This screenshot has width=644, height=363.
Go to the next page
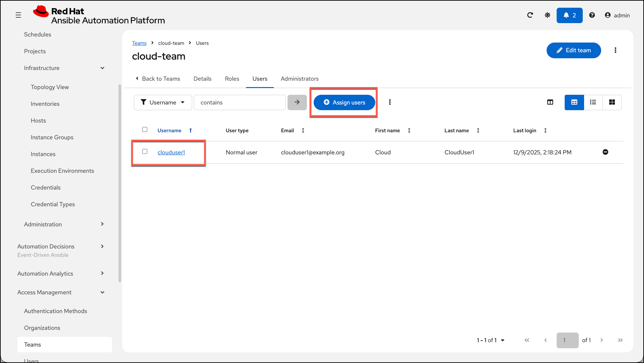(x=601, y=340)
